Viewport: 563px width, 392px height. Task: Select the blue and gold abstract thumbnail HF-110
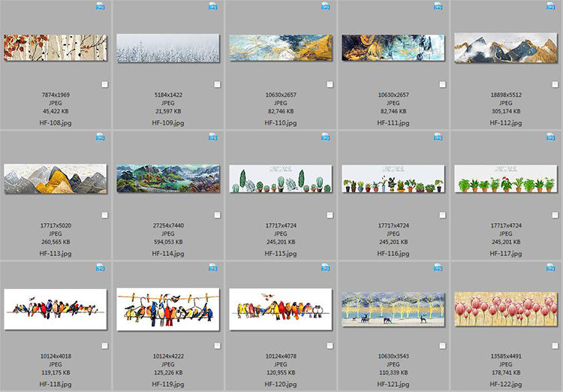pyautogui.click(x=281, y=48)
